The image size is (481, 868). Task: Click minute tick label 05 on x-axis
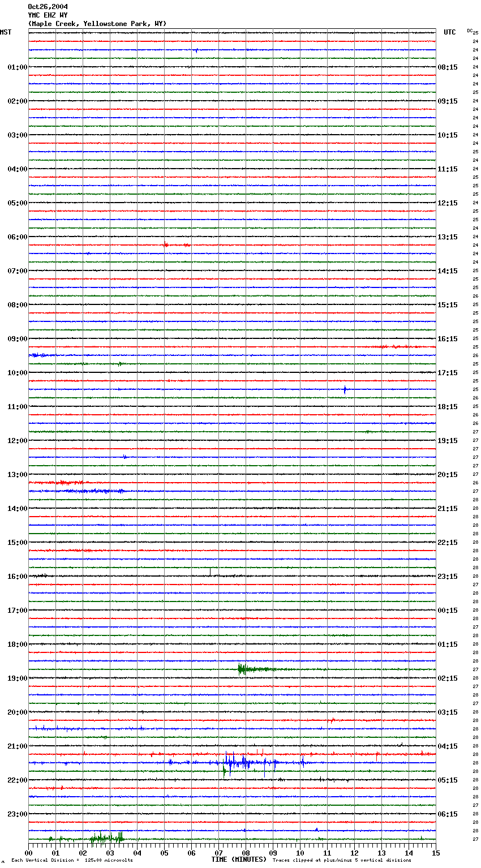pos(165,853)
